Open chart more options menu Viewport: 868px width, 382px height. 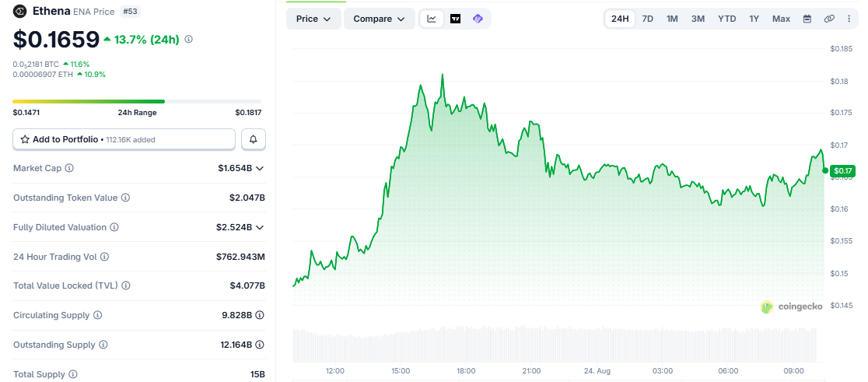(x=849, y=19)
